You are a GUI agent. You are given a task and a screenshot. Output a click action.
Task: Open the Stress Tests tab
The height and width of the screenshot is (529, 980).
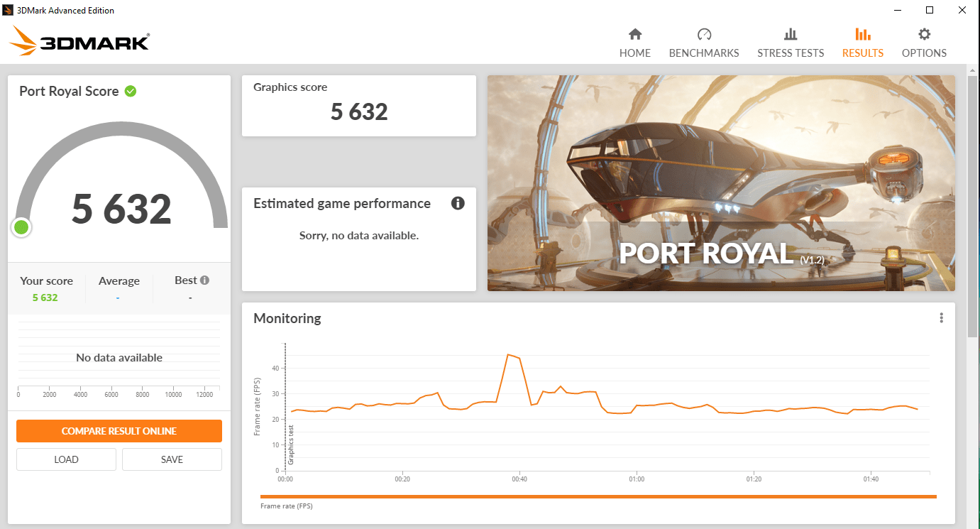point(791,43)
